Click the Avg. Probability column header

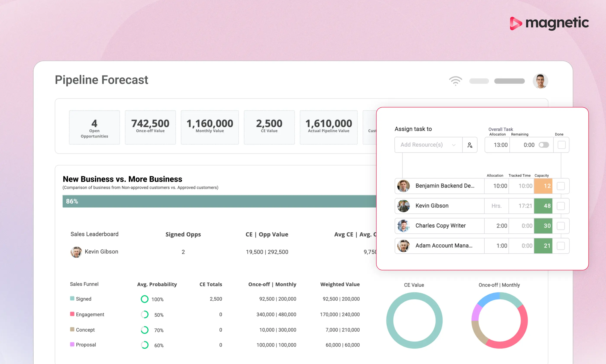coord(157,284)
